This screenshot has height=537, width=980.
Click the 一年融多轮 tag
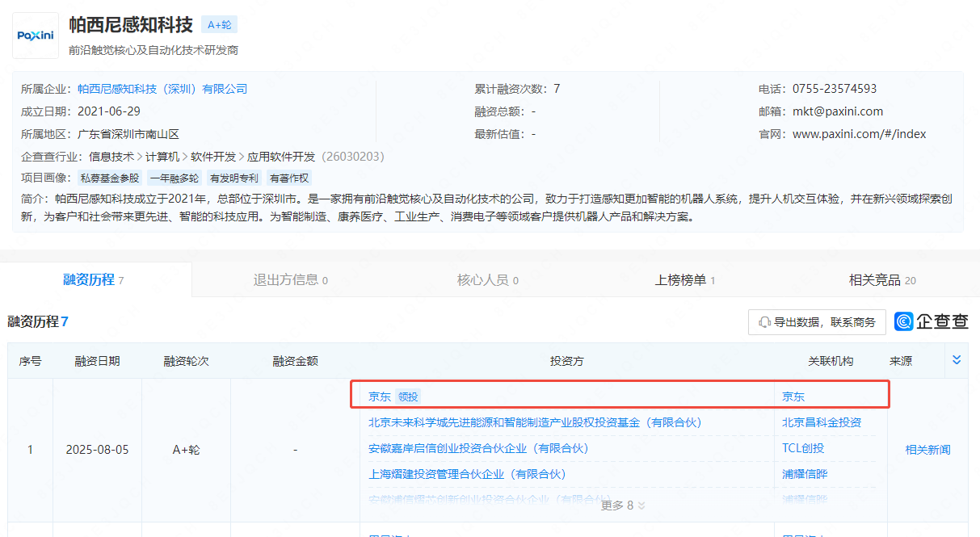click(x=175, y=178)
